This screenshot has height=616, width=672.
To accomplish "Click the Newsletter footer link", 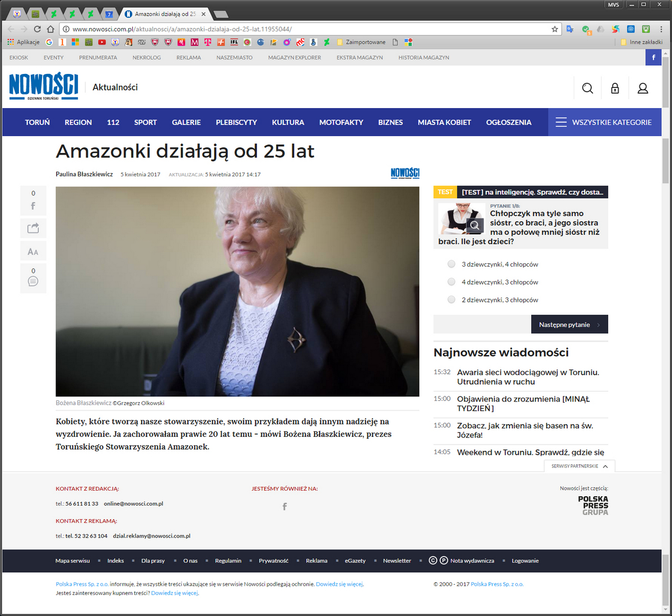I will tap(397, 561).
